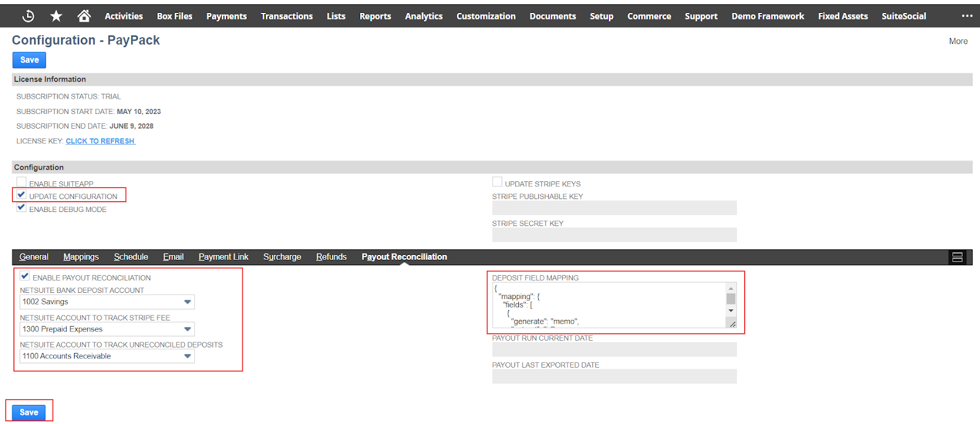Open the Support menu

[x=701, y=16]
